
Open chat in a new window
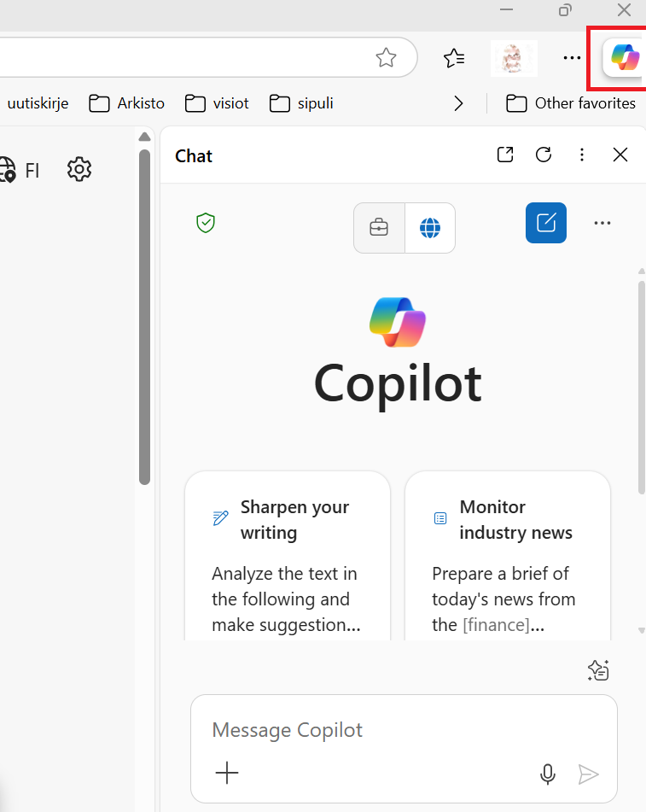[x=505, y=155]
